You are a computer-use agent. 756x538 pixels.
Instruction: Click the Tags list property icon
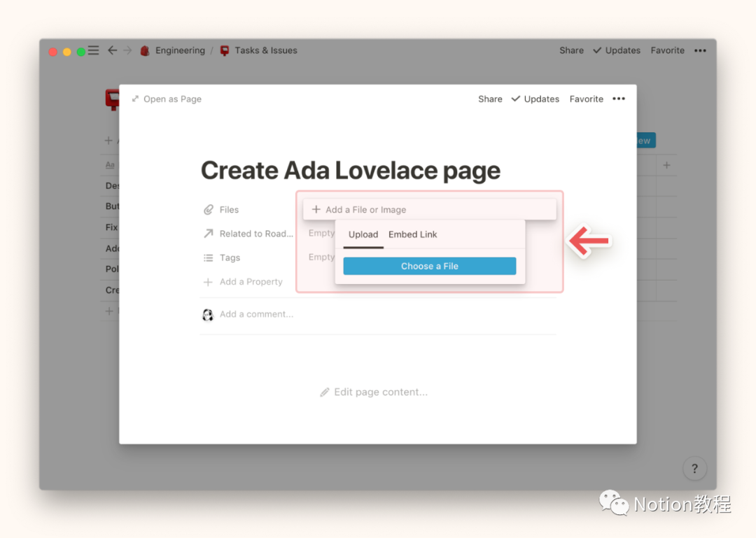coord(208,258)
